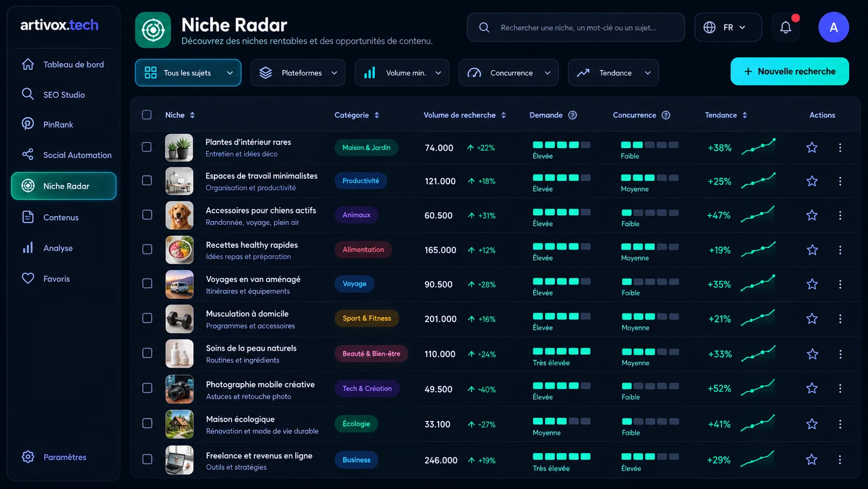The width and height of the screenshot is (868, 489).
Task: Open the user avatar A menu
Action: click(833, 27)
